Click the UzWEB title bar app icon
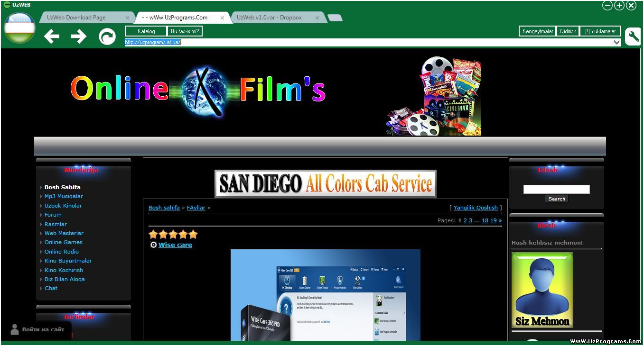Screen dimensions: 644x346 pyautogui.click(x=7, y=5)
